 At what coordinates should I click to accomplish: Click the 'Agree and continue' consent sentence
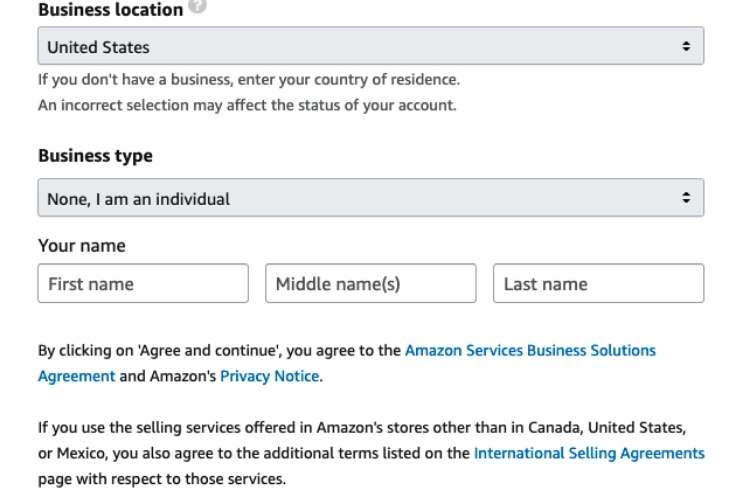pos(220,350)
